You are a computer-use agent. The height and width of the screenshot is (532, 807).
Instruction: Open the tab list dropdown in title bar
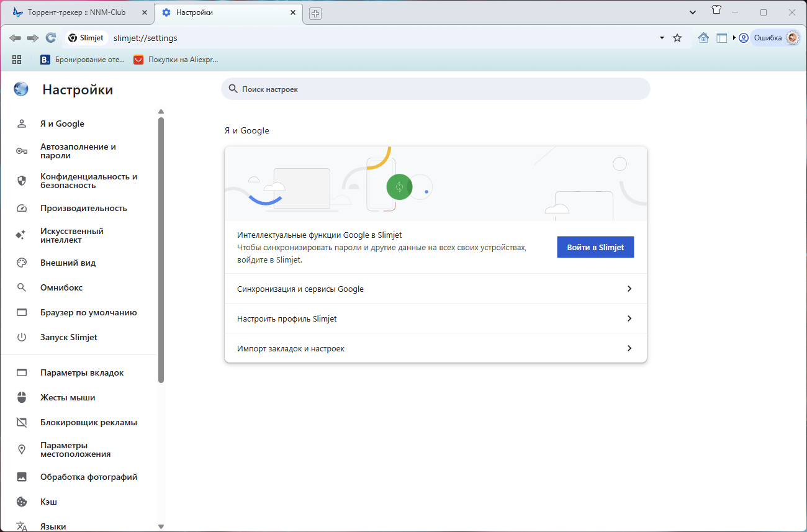click(693, 12)
